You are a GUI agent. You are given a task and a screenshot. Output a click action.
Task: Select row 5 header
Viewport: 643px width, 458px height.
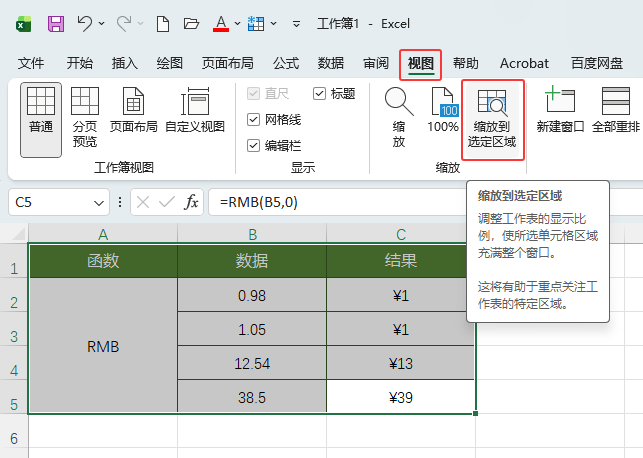point(14,397)
